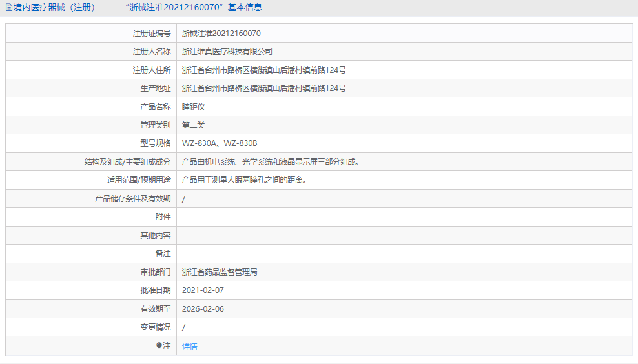Image resolution: width=638 pixels, height=364 pixels.
Task: Click the document icon beside the page title
Action: click(x=8, y=7)
